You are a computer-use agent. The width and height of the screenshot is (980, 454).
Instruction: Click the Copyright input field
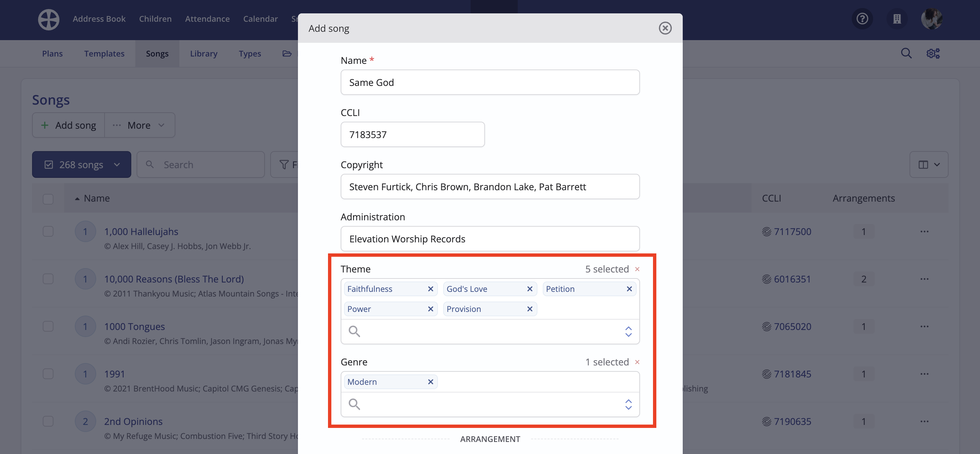(x=490, y=187)
